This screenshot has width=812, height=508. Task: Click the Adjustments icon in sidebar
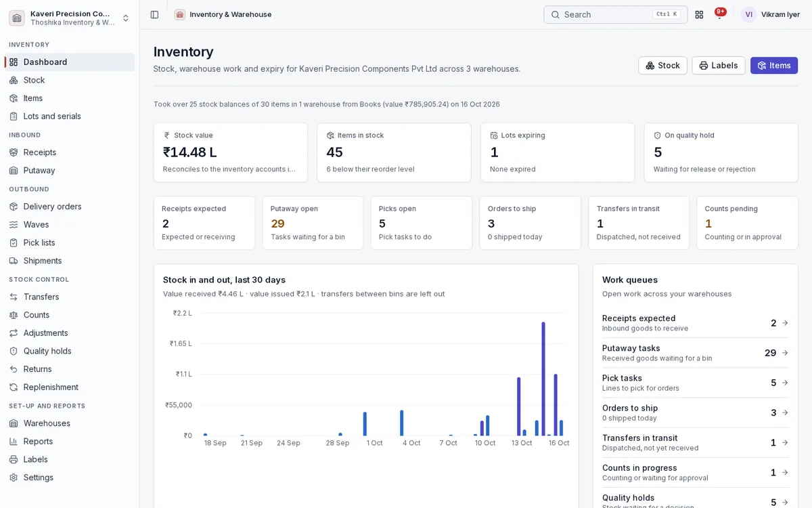[x=14, y=333]
